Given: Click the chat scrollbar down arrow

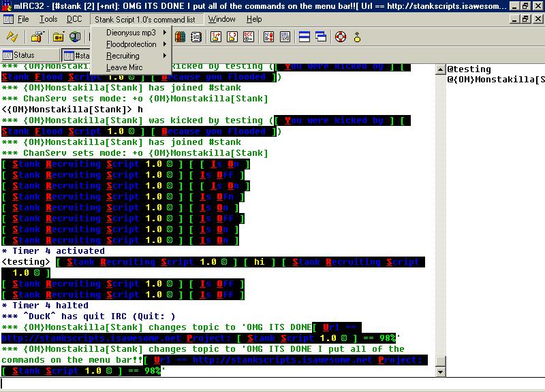Looking at the screenshot, I should coord(440,372).
